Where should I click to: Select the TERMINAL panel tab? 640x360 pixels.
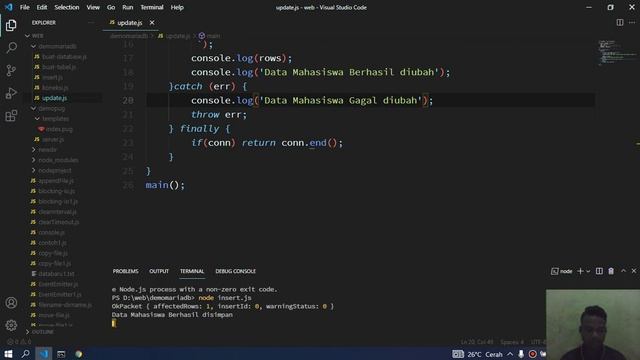192,271
